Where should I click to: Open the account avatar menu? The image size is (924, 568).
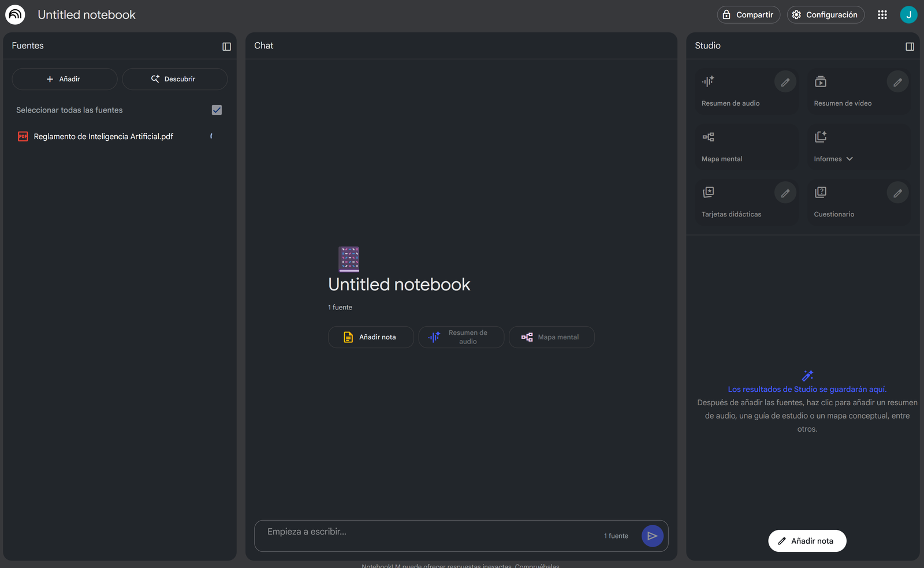click(x=908, y=15)
